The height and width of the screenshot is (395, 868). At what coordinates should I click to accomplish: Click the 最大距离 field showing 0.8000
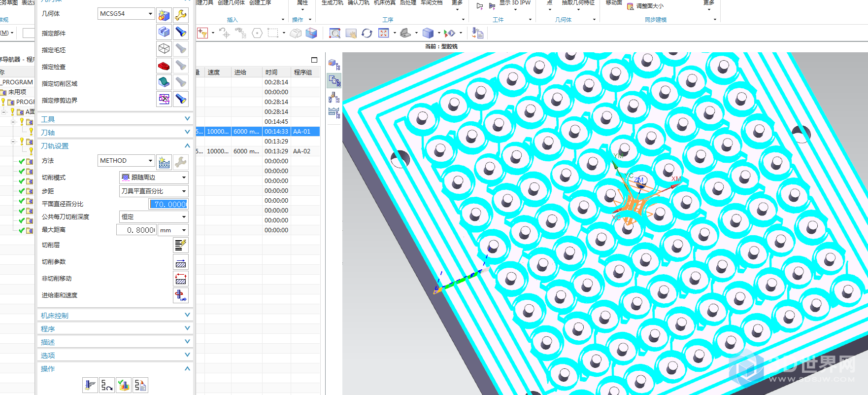point(136,230)
